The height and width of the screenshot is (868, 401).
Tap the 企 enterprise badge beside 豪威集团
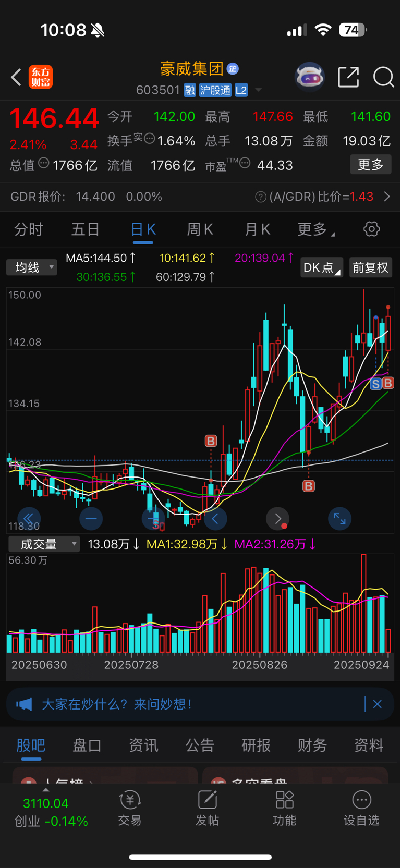tap(233, 68)
